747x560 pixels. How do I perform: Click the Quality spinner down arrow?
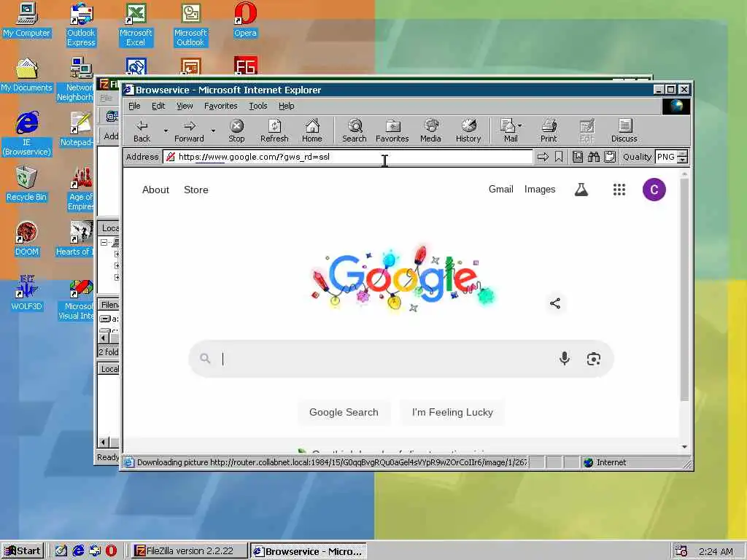pos(683,160)
